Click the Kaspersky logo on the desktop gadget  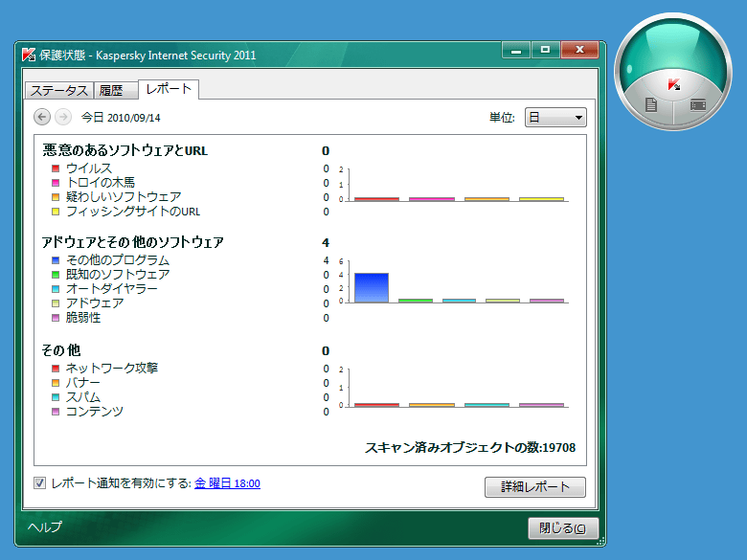[x=673, y=85]
